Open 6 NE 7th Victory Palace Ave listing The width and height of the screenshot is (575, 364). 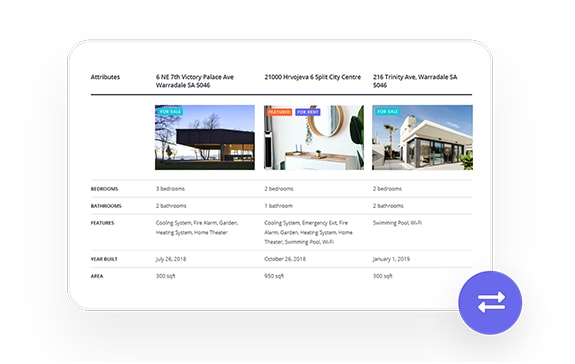coord(195,81)
